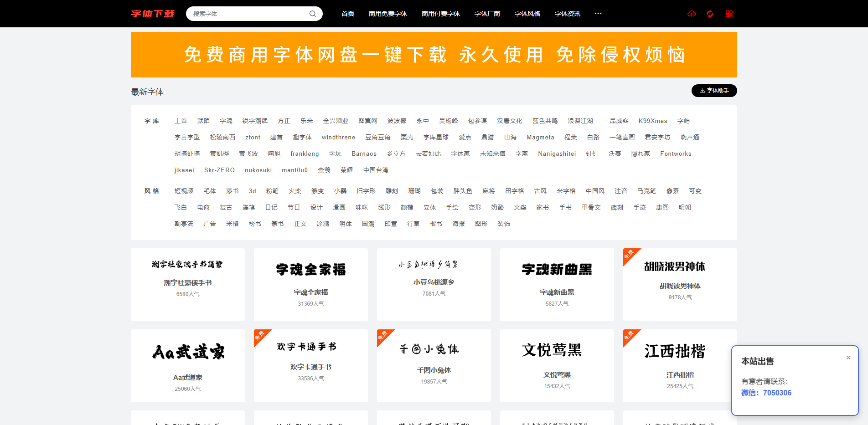
Task: Open the 字体风格 menu item
Action: [x=527, y=14]
